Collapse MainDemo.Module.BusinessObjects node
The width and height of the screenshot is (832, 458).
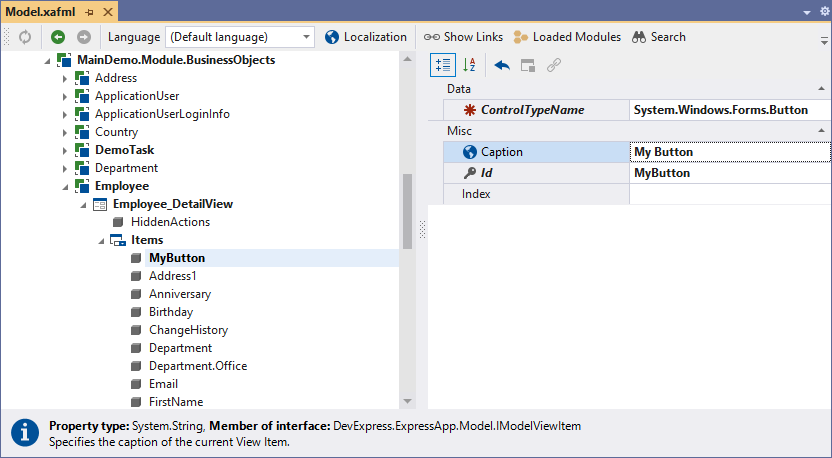[x=47, y=61]
